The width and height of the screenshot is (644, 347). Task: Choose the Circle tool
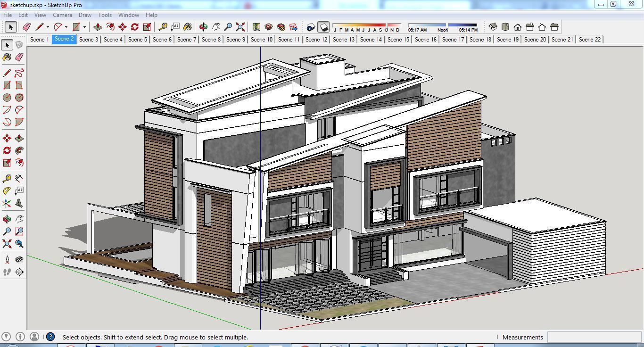pos(7,98)
